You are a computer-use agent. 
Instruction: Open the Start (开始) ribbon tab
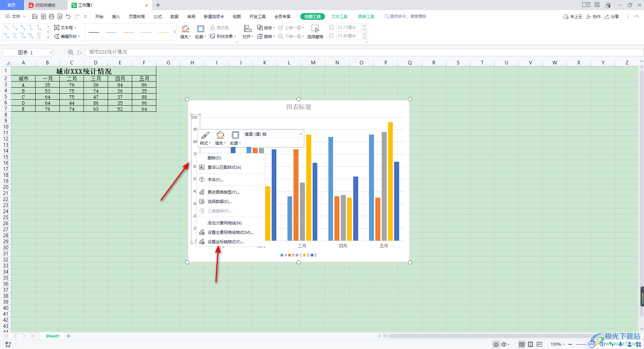coord(99,16)
